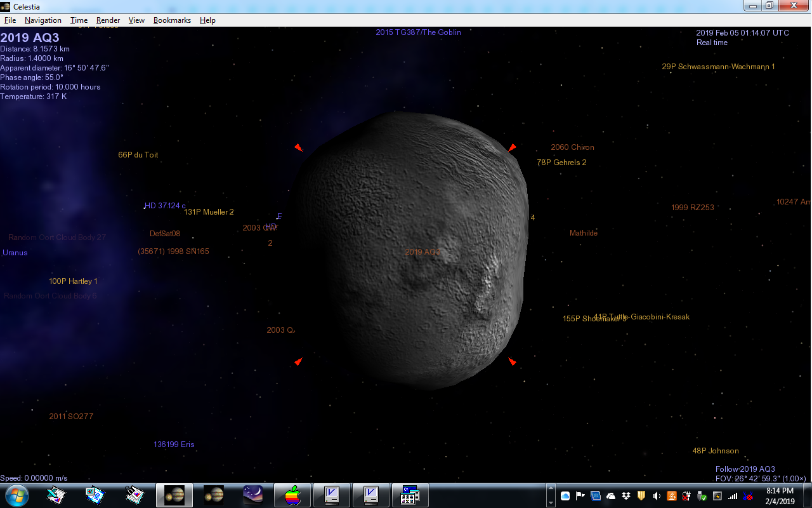Open the 8:14 PM clock and date
The image size is (812, 508).
coord(780,496)
